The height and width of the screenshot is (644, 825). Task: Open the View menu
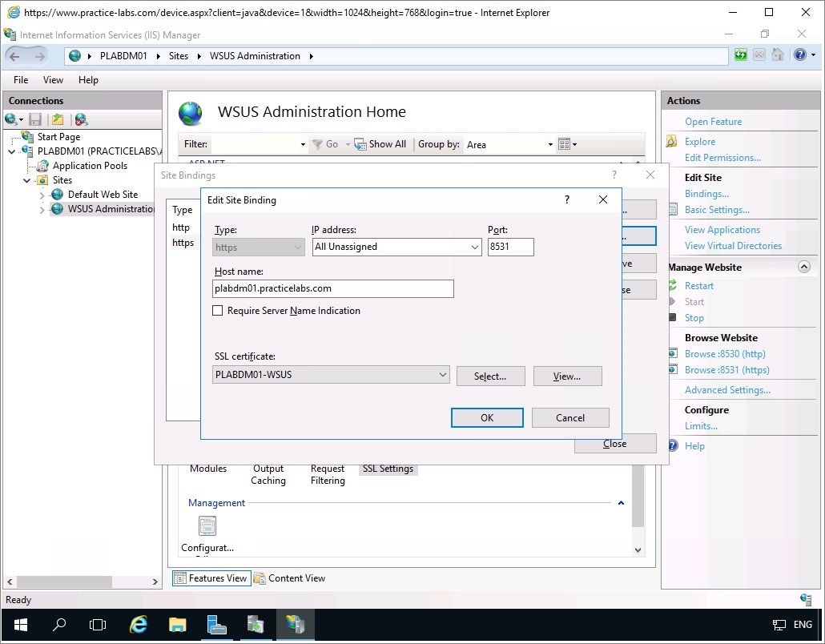[x=53, y=80]
